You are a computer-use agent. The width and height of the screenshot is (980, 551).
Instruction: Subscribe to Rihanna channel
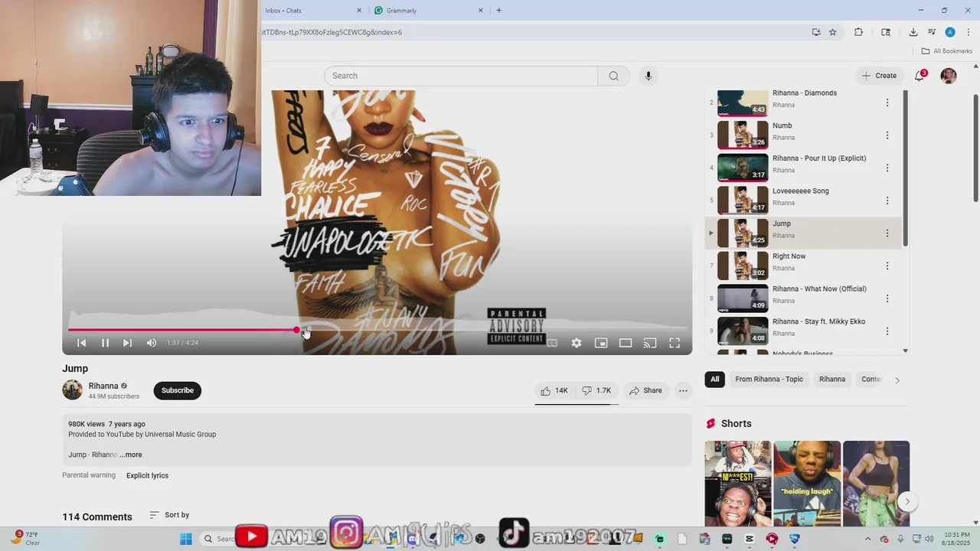pos(177,390)
